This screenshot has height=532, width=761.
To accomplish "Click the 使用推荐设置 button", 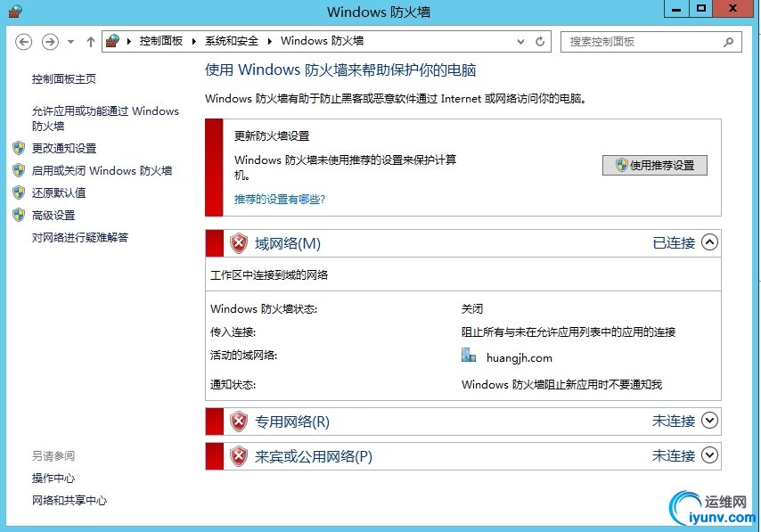I will point(655,166).
